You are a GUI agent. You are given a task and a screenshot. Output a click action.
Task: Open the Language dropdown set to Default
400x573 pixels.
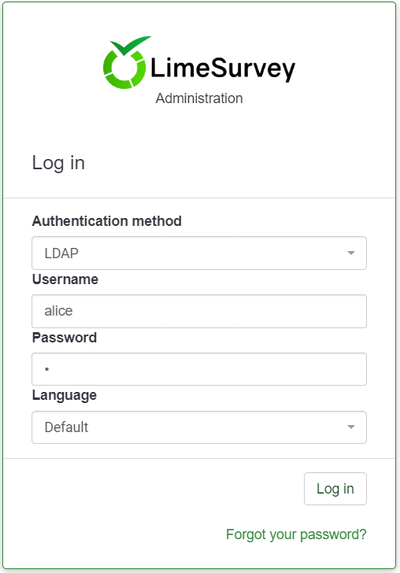pyautogui.click(x=199, y=427)
